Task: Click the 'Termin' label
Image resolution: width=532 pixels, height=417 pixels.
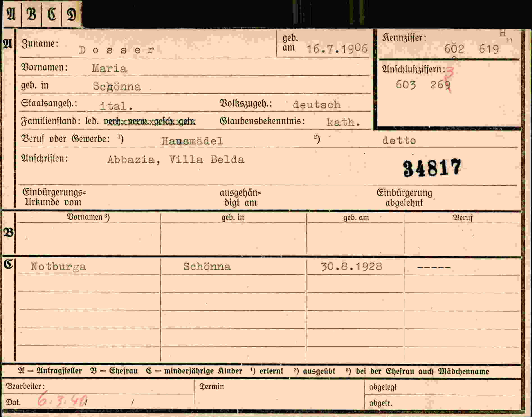Action: [211, 387]
